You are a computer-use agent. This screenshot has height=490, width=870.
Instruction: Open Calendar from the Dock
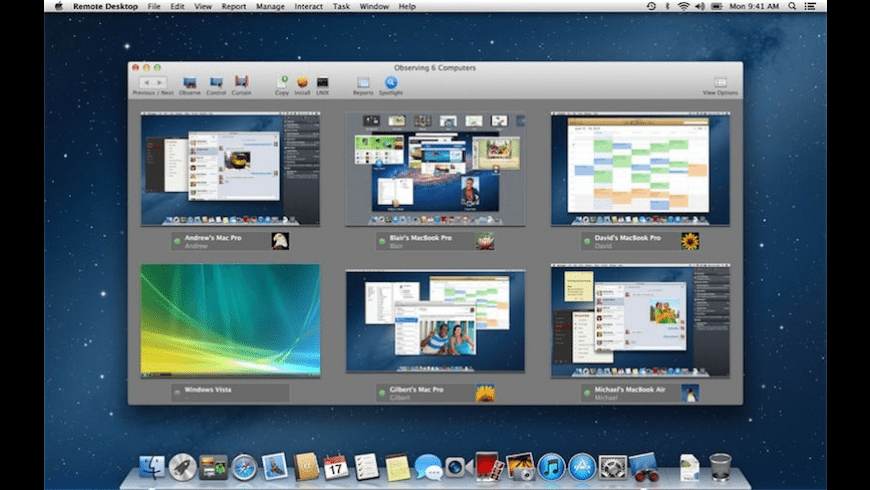coord(336,467)
